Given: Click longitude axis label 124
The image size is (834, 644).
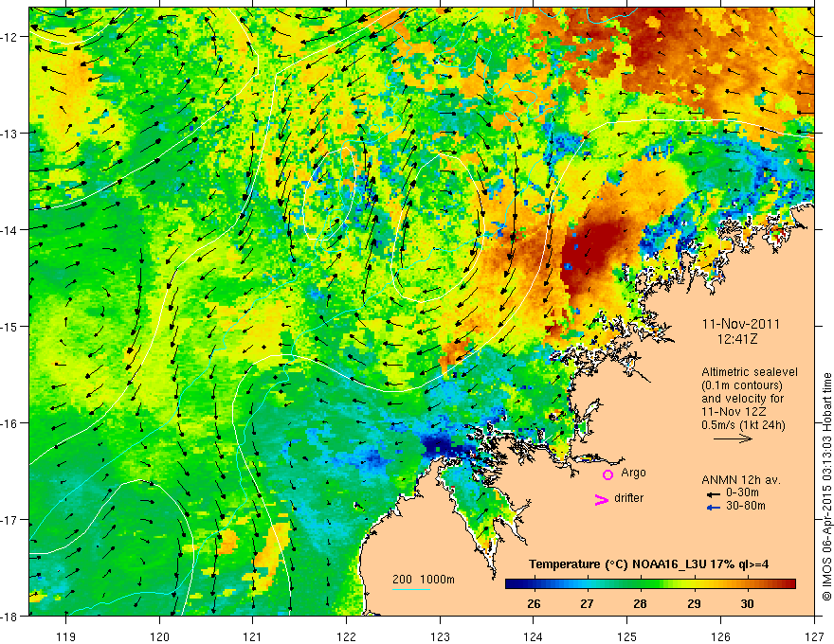Looking at the screenshot, I should pos(534,637).
